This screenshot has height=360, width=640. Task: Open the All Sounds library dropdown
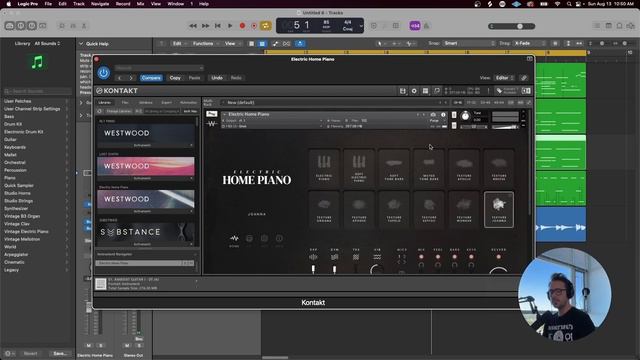47,43
